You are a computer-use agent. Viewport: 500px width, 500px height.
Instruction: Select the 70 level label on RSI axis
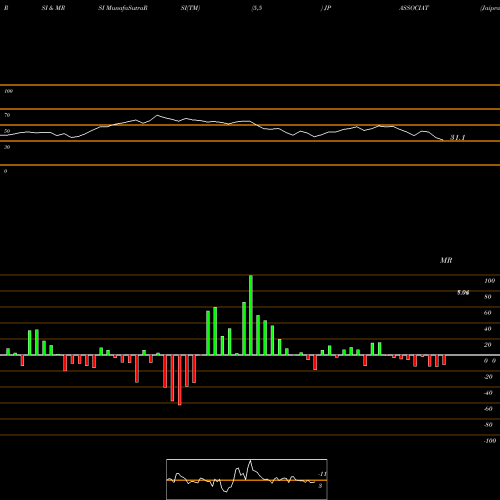tap(7, 115)
